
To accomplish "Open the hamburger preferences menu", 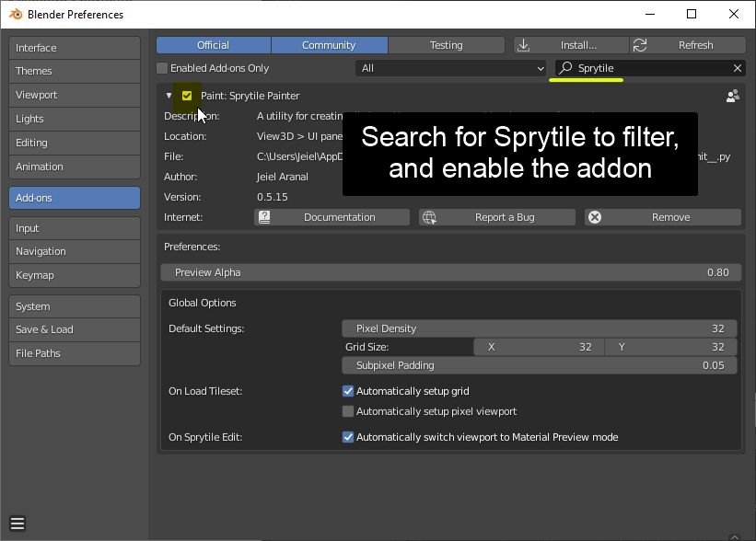I will point(17,524).
